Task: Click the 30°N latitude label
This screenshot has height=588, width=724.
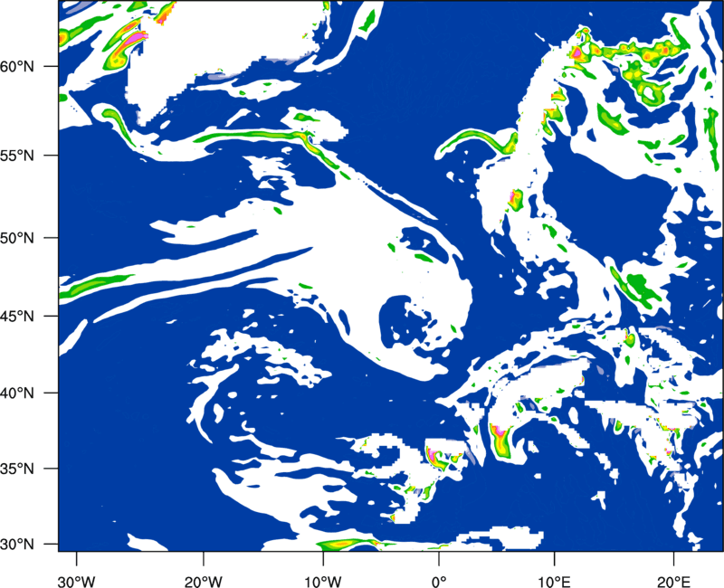Action: (17, 545)
